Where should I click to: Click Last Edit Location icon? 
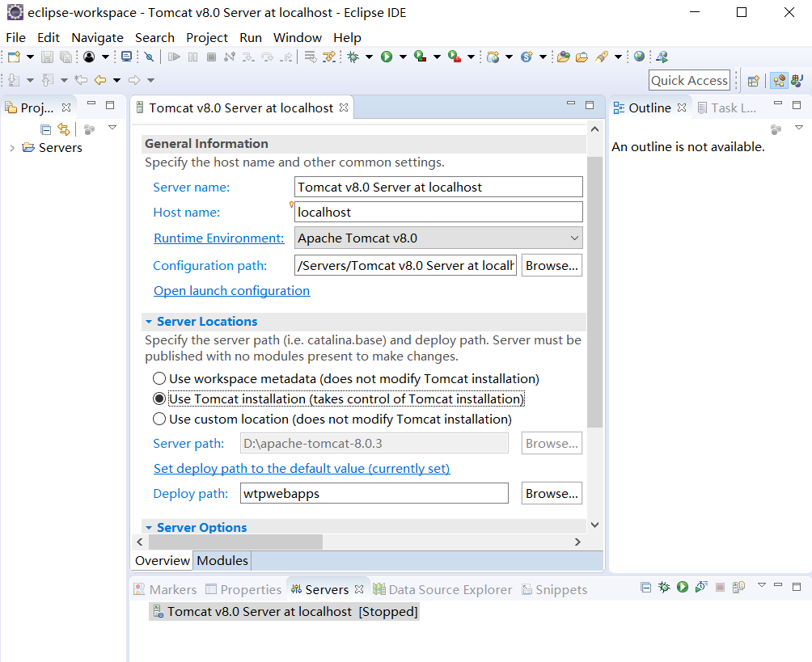tap(81, 80)
